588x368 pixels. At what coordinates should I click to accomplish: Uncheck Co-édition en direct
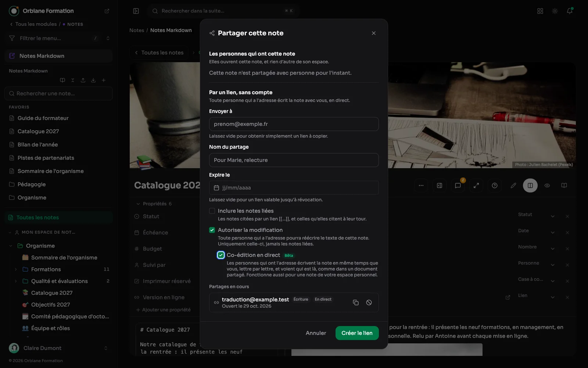pyautogui.click(x=221, y=255)
